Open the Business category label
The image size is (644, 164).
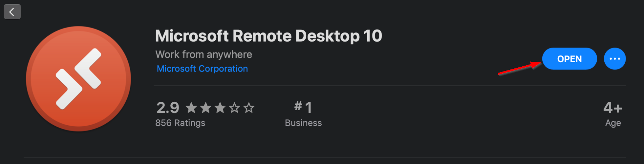(303, 123)
